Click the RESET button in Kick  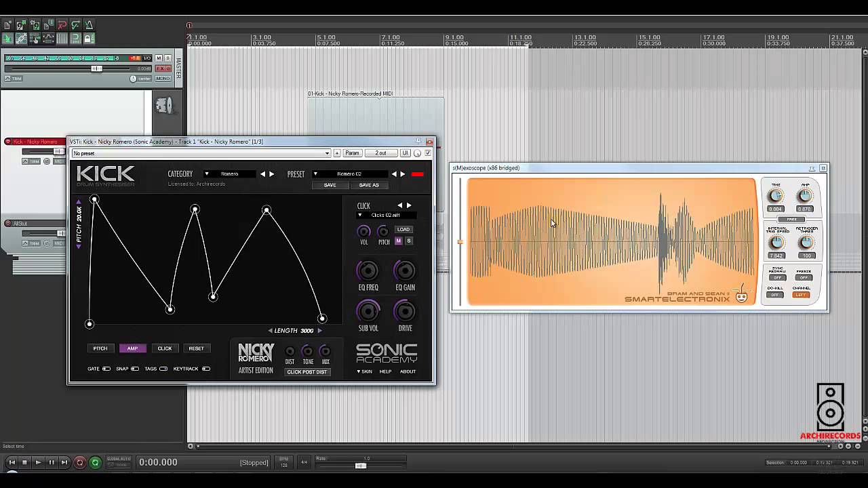click(x=197, y=348)
